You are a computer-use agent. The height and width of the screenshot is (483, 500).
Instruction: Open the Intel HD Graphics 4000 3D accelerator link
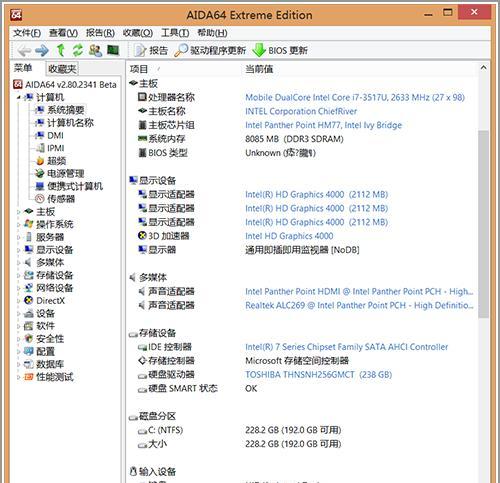pyautogui.click(x=289, y=236)
